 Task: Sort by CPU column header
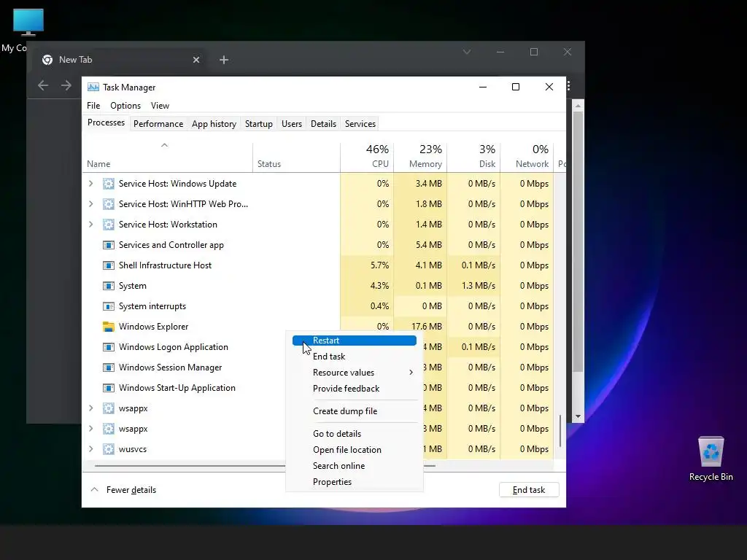click(x=368, y=156)
